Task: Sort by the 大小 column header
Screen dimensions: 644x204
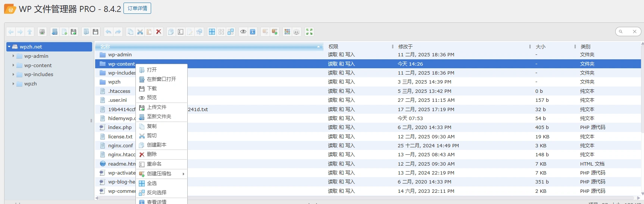Action: pyautogui.click(x=553, y=47)
